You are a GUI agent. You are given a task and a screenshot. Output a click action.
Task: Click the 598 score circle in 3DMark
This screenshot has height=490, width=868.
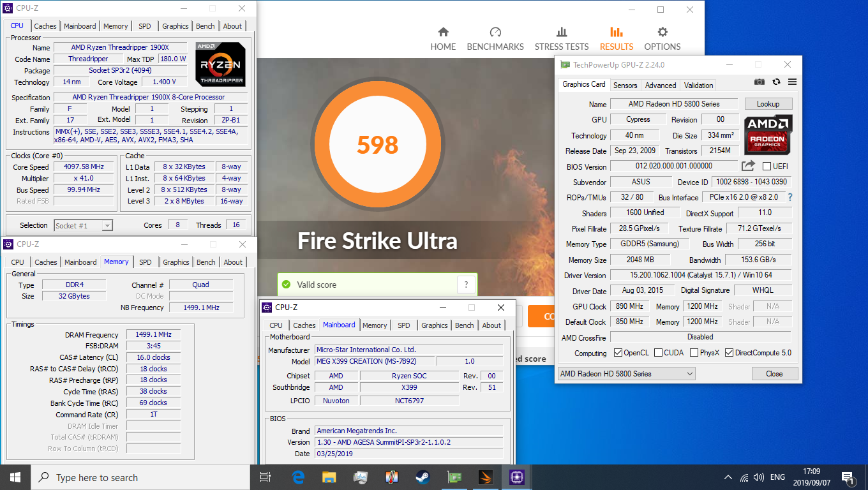coord(378,145)
